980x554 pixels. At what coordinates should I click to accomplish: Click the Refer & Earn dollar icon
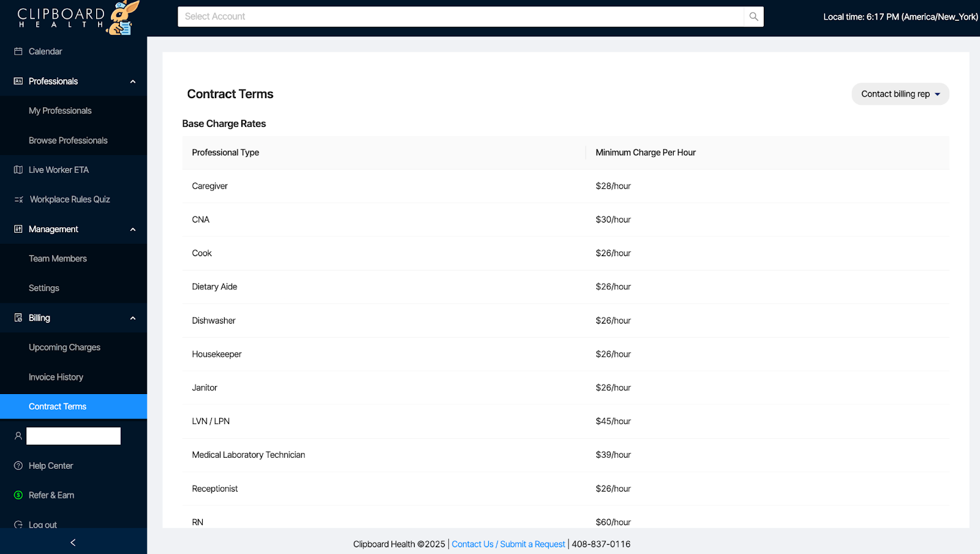(x=18, y=495)
